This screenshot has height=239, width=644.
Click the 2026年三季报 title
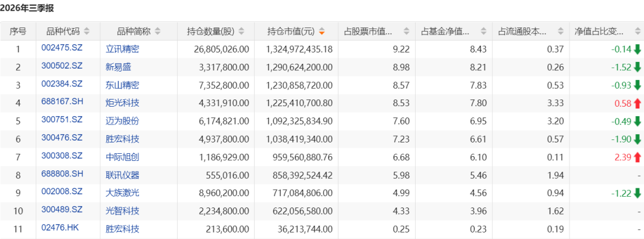pos(27,8)
